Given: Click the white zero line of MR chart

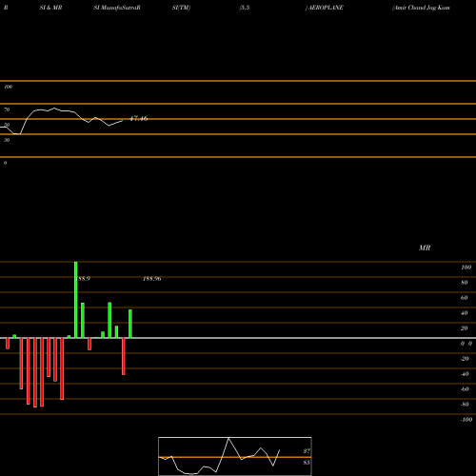Looking at the screenshot, I should 238,338.
